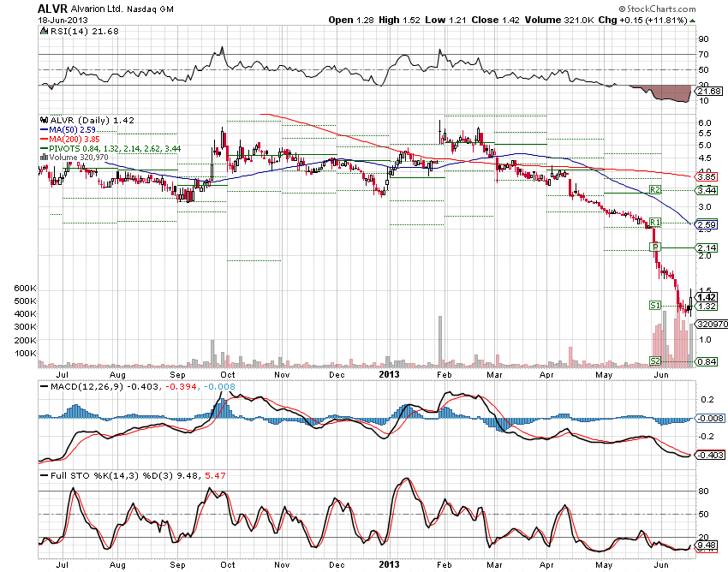Click the MACD -0.403 value tag
Screen dimensions: 728x572
pos(710,455)
